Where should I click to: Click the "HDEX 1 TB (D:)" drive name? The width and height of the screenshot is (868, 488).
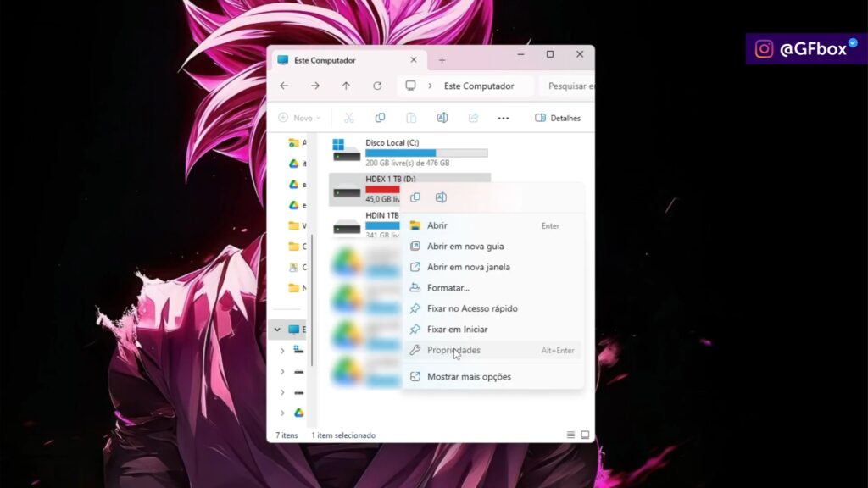click(390, 179)
